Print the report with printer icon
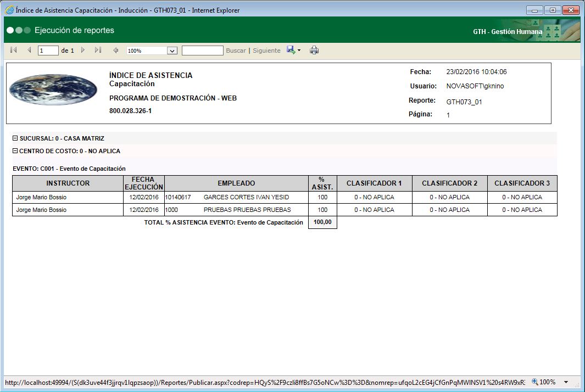 (x=314, y=51)
